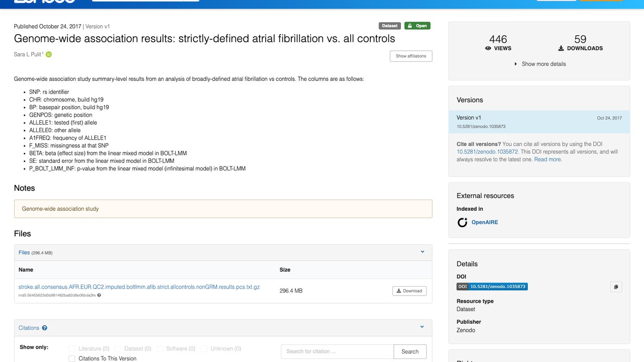The height and width of the screenshot is (362, 644).
Task: Copy the DOI with the clipboard icon
Action: (x=616, y=287)
